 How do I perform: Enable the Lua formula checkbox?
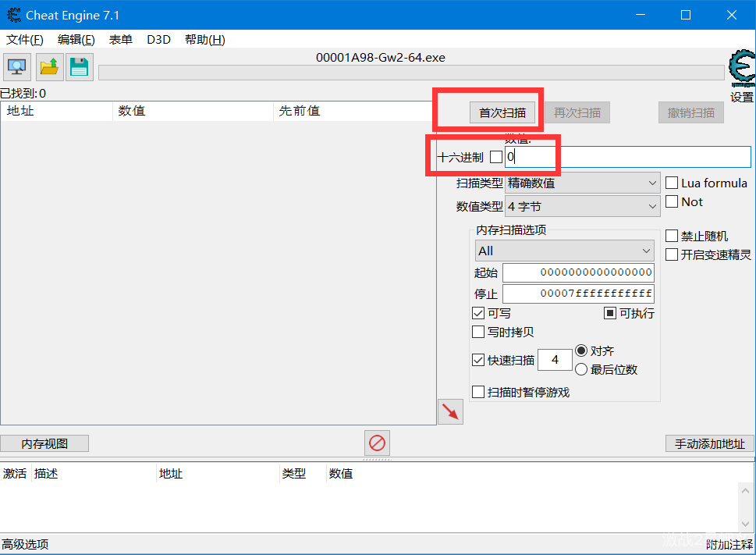click(x=672, y=183)
